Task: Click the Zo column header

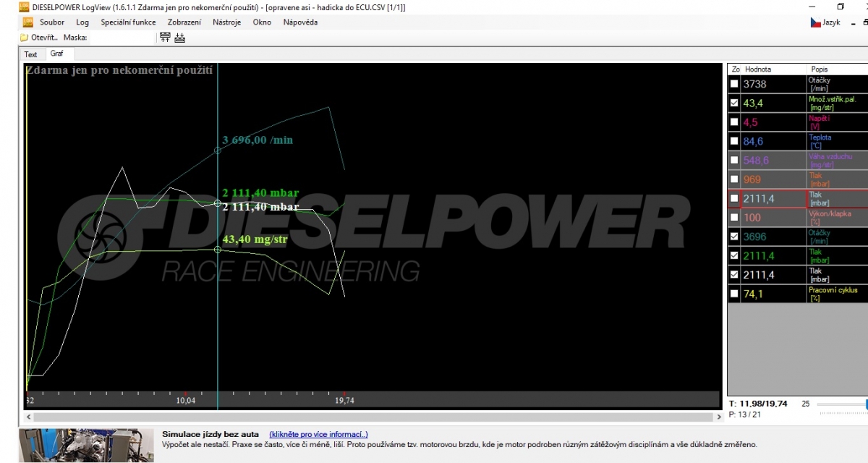Action: click(x=735, y=69)
